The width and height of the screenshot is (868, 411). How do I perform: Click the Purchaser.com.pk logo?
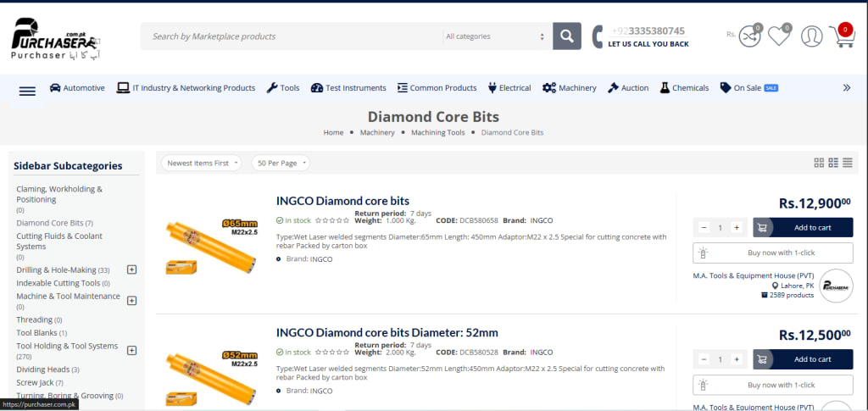click(55, 37)
